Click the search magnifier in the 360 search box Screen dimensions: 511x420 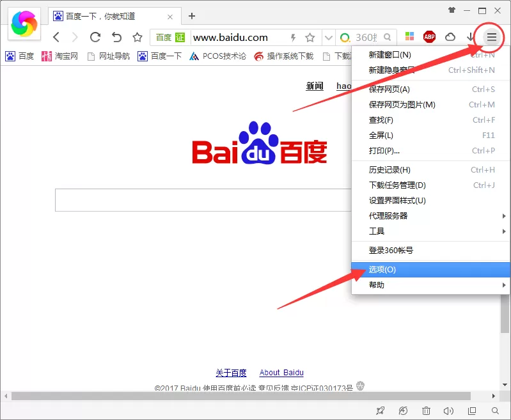click(387, 37)
